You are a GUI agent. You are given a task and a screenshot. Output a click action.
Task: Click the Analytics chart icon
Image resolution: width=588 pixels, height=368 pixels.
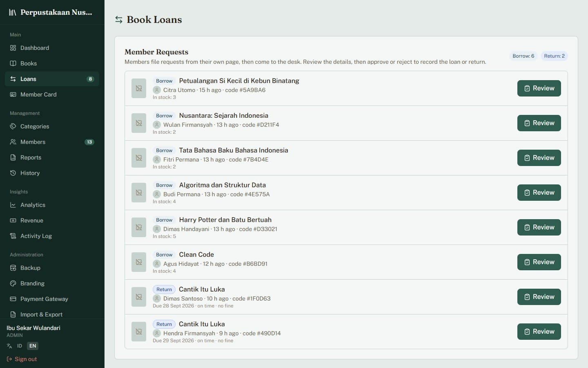(x=13, y=205)
